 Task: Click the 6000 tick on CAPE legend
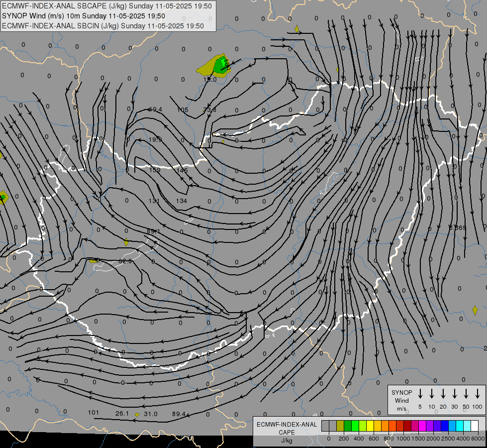point(478,439)
